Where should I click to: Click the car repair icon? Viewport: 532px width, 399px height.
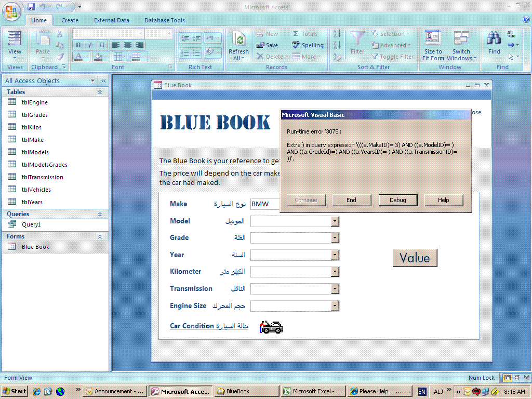(x=271, y=327)
